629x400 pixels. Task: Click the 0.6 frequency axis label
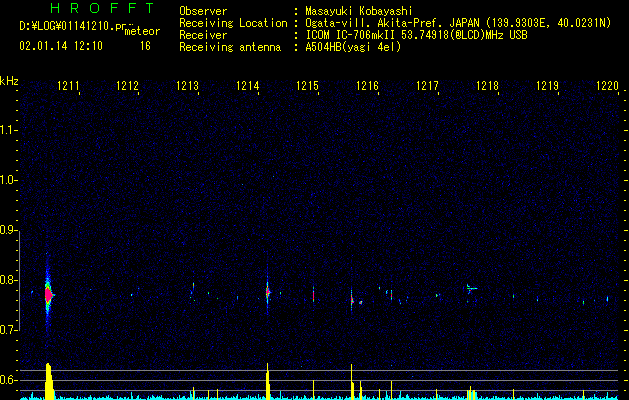(9, 380)
